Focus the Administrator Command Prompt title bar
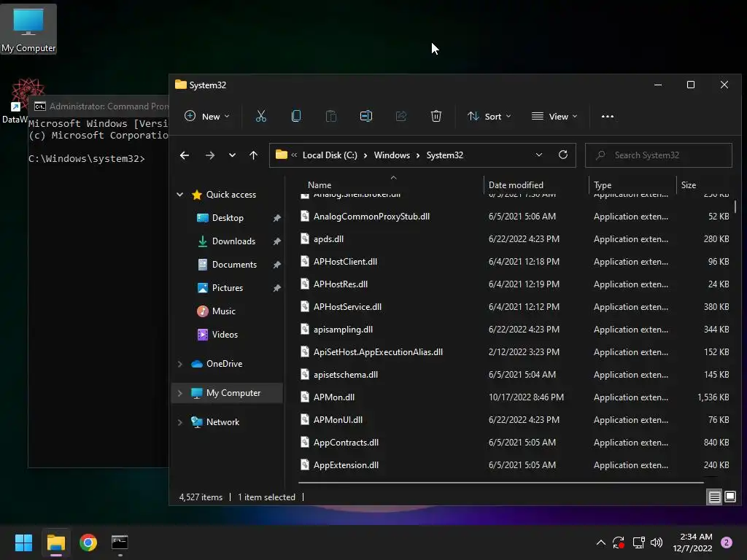Image resolution: width=747 pixels, height=560 pixels. point(98,106)
